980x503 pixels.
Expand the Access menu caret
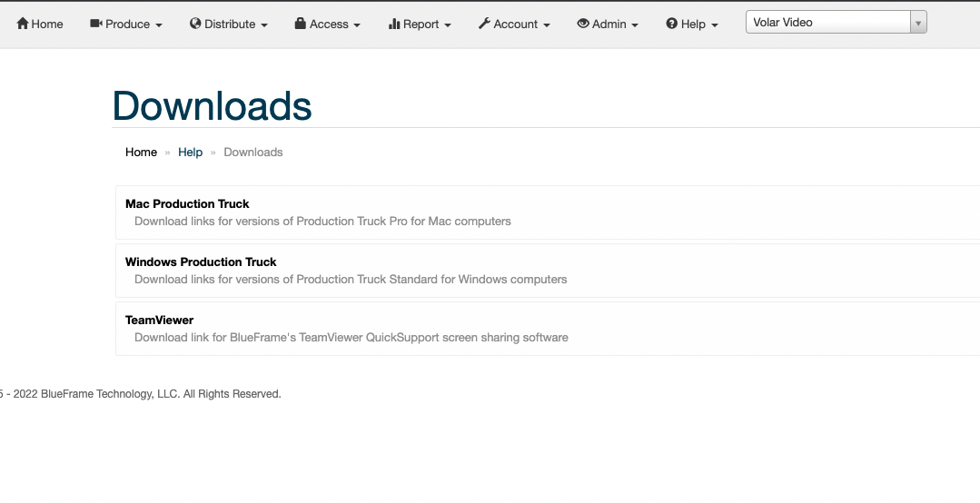(357, 25)
